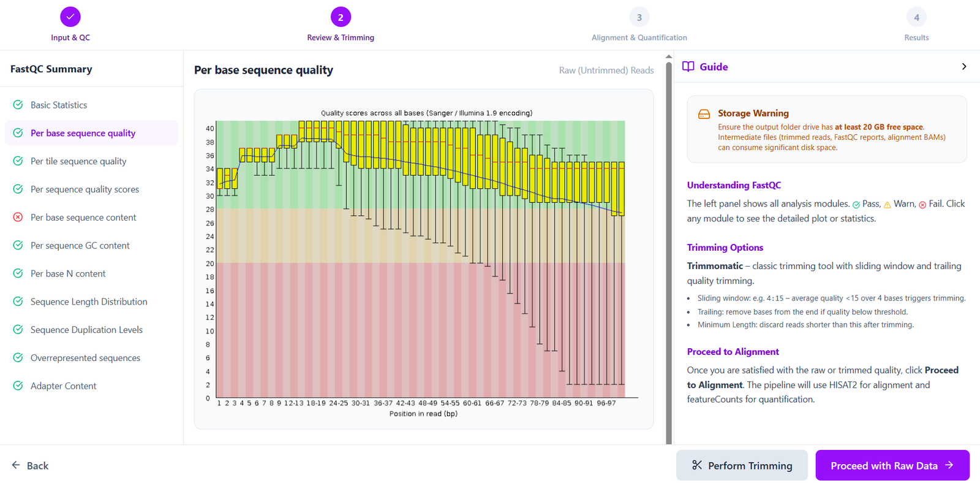This screenshot has width=980, height=483.
Task: Click the step 4 Results circle
Action: click(916, 17)
